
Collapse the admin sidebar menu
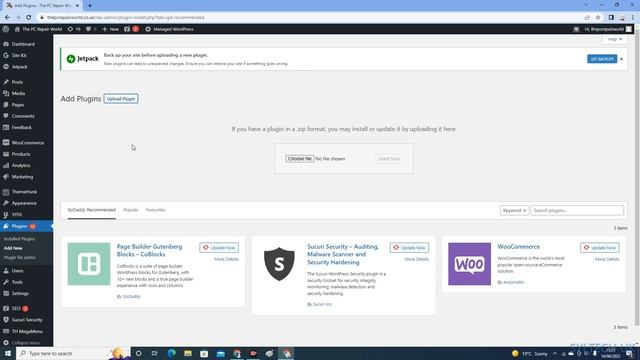pyautogui.click(x=26, y=343)
